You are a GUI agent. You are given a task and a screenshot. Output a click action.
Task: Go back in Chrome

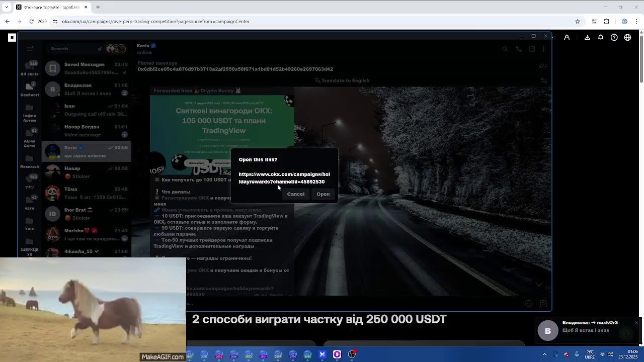[x=7, y=22]
